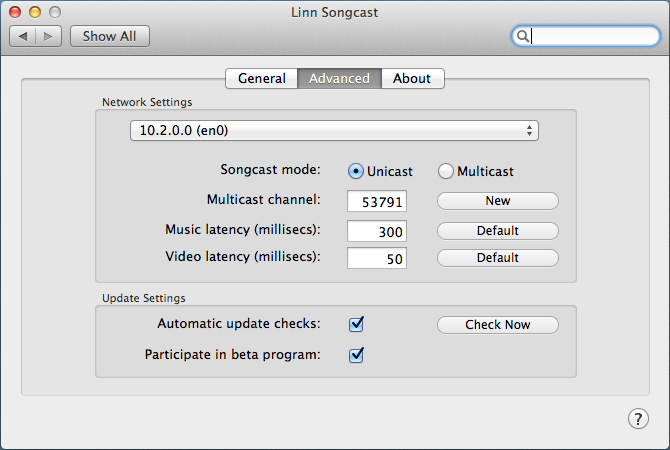The image size is (670, 450).
Task: Select the Unicast radio button
Action: click(356, 171)
